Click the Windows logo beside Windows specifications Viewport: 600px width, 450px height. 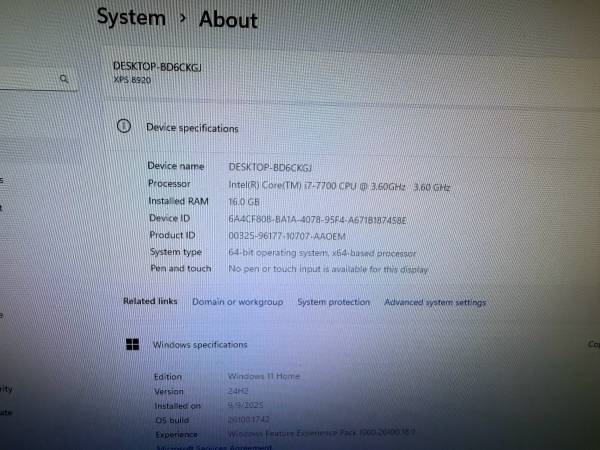click(132, 344)
